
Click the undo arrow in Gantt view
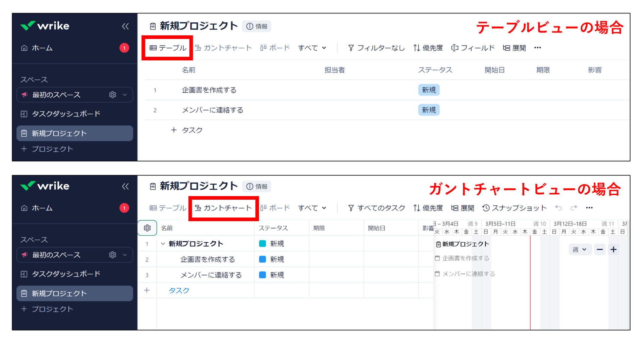(x=558, y=208)
